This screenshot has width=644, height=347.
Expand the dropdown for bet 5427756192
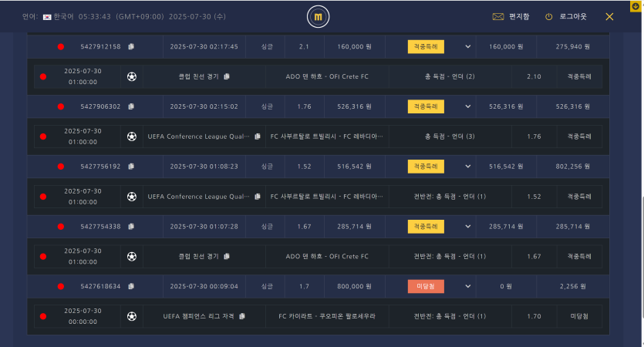(x=468, y=167)
